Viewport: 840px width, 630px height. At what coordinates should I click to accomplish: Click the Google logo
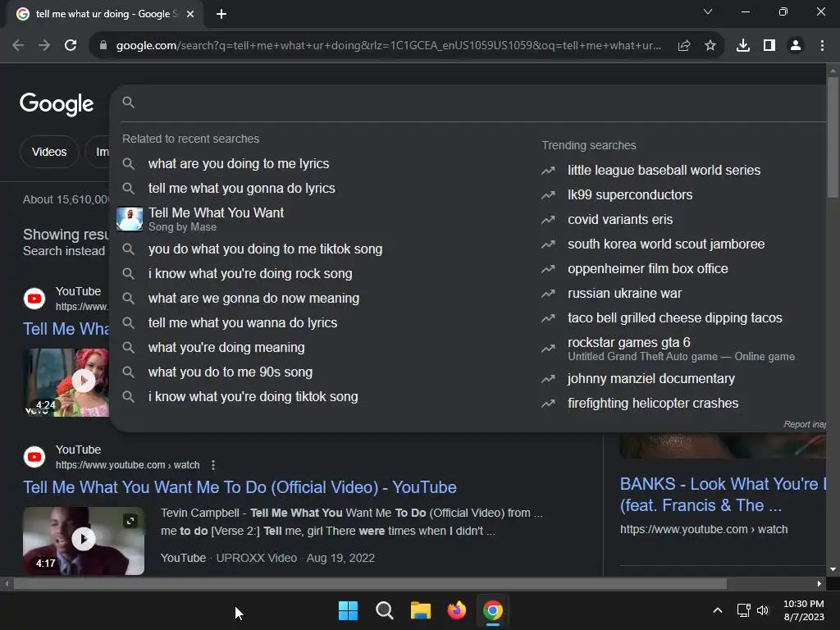[57, 103]
